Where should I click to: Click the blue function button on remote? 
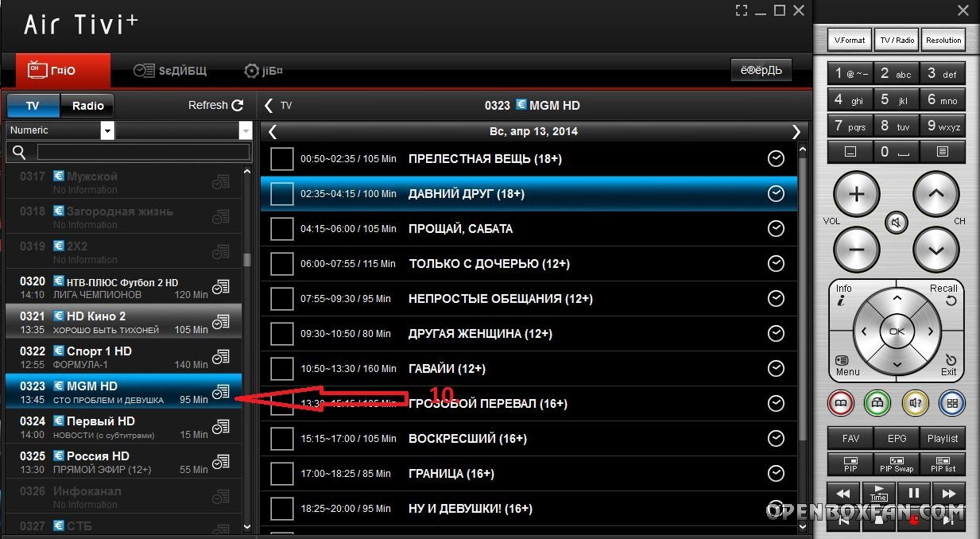point(952,404)
